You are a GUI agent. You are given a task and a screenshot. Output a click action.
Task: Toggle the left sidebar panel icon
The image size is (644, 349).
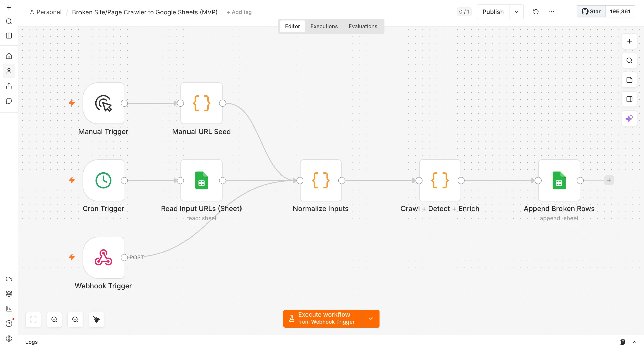coord(9,36)
